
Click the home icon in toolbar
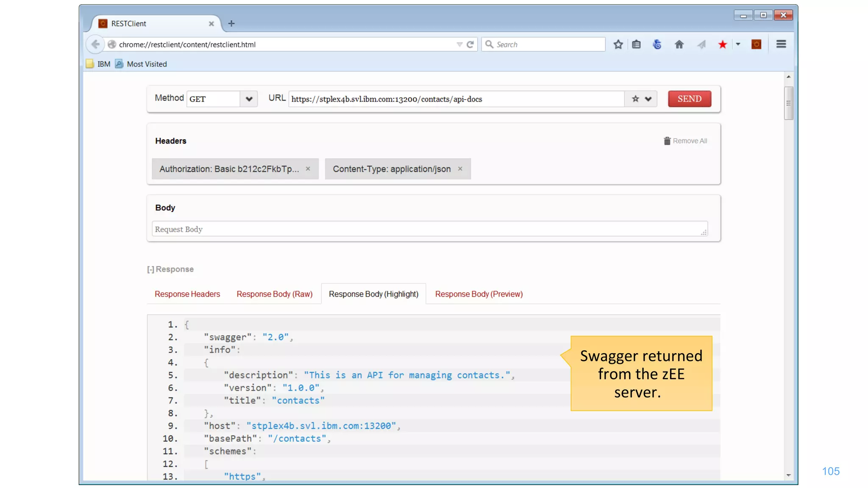pyautogui.click(x=679, y=44)
